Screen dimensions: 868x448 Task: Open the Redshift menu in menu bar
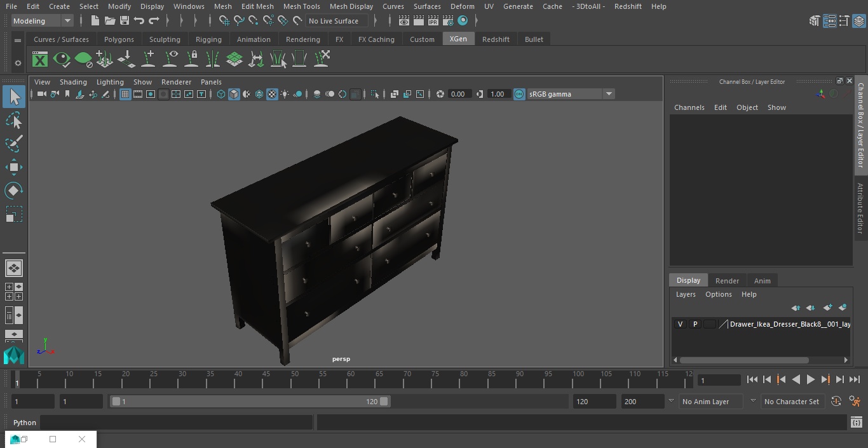(x=628, y=6)
